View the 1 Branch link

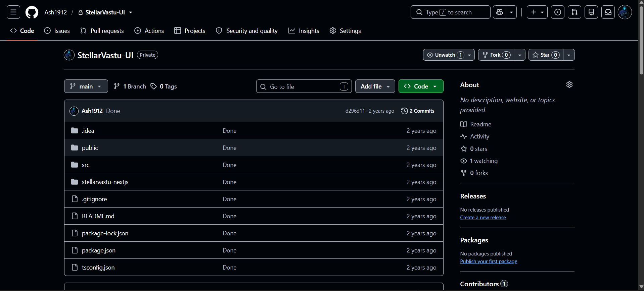[x=130, y=86]
